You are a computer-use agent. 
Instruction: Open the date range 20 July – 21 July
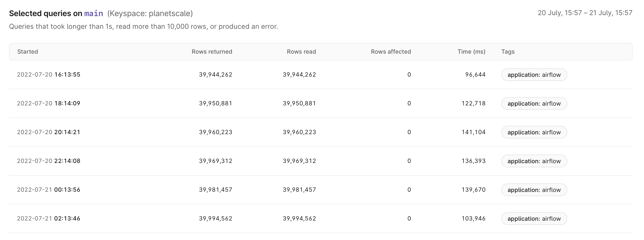click(x=585, y=13)
